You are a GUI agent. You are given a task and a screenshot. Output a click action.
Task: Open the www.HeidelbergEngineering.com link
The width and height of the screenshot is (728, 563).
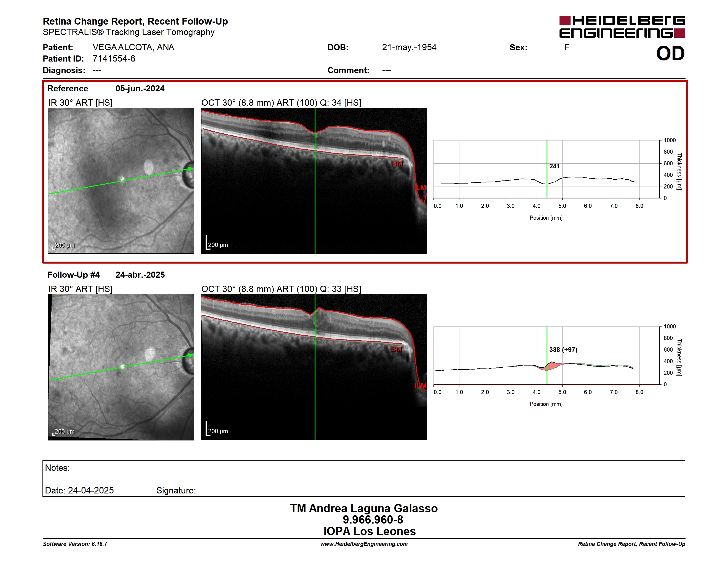[364, 544]
